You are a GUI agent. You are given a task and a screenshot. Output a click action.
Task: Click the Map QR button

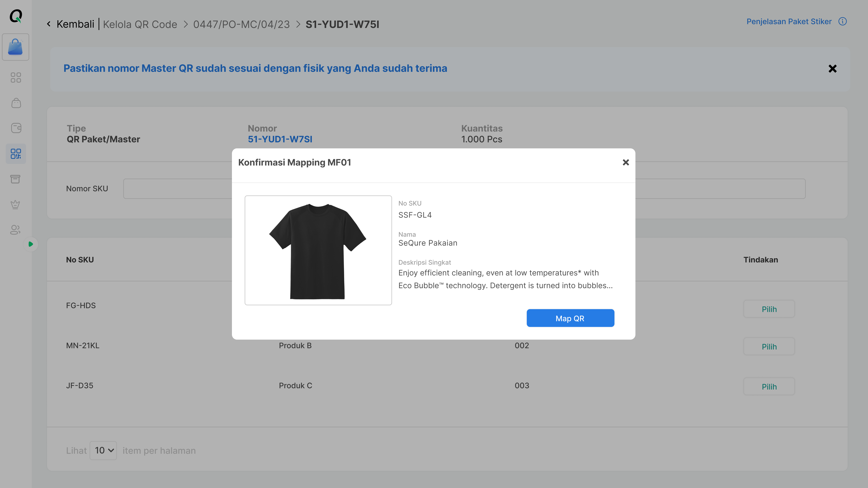click(x=570, y=318)
